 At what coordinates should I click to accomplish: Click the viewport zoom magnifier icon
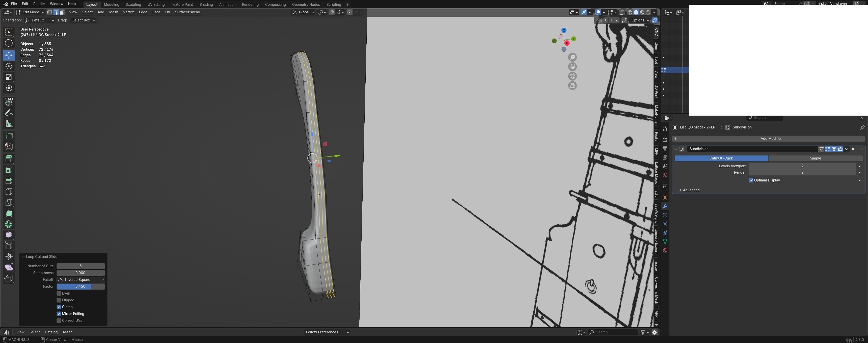[x=573, y=57]
